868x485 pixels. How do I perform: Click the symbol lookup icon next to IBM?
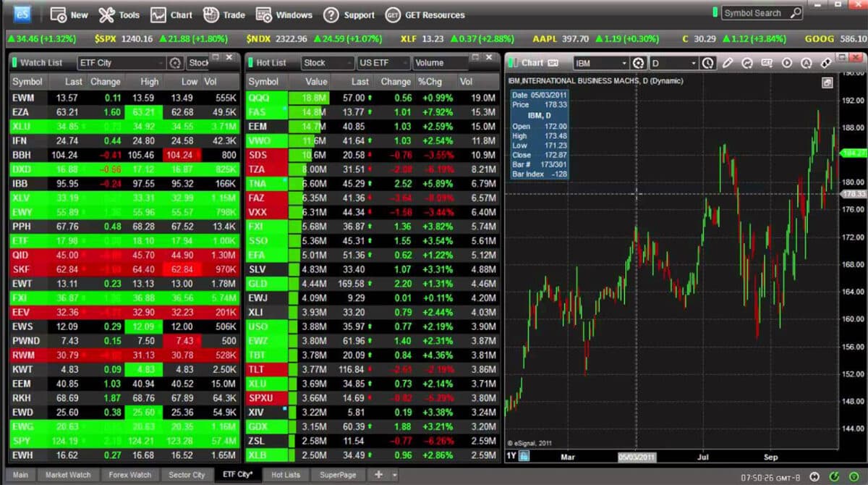639,63
